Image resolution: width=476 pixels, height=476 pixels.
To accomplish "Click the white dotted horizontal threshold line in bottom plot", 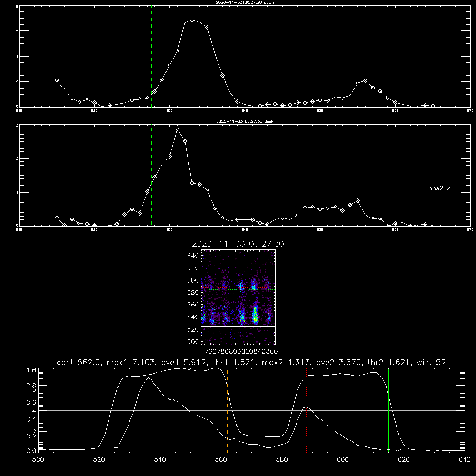I will [251, 436].
